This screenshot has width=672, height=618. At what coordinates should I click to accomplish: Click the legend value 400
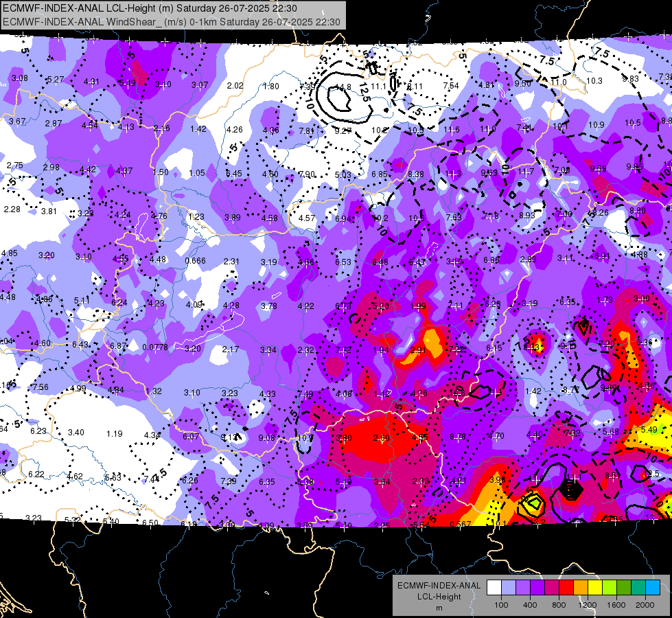(530, 605)
